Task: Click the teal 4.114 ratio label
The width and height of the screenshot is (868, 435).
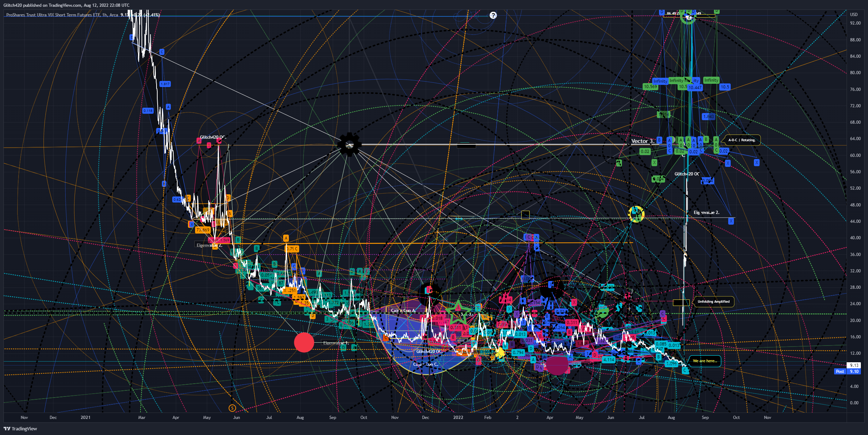Action: 609,360
